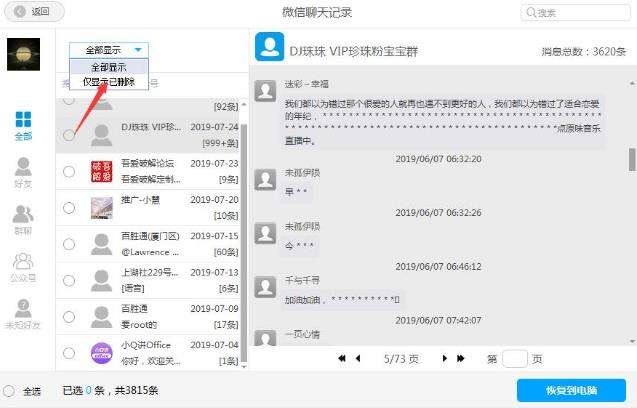This screenshot has height=408, width=637.
Task: Select the 全部 sidebar category icon
Action: (23, 126)
